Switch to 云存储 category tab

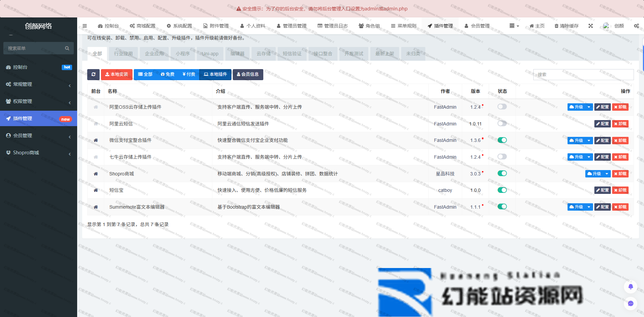point(264,54)
